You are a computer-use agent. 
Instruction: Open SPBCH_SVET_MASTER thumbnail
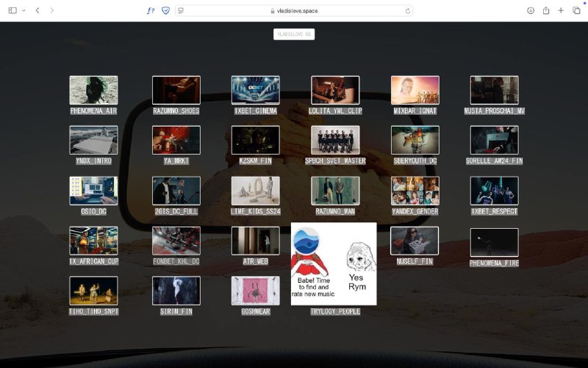tap(335, 140)
